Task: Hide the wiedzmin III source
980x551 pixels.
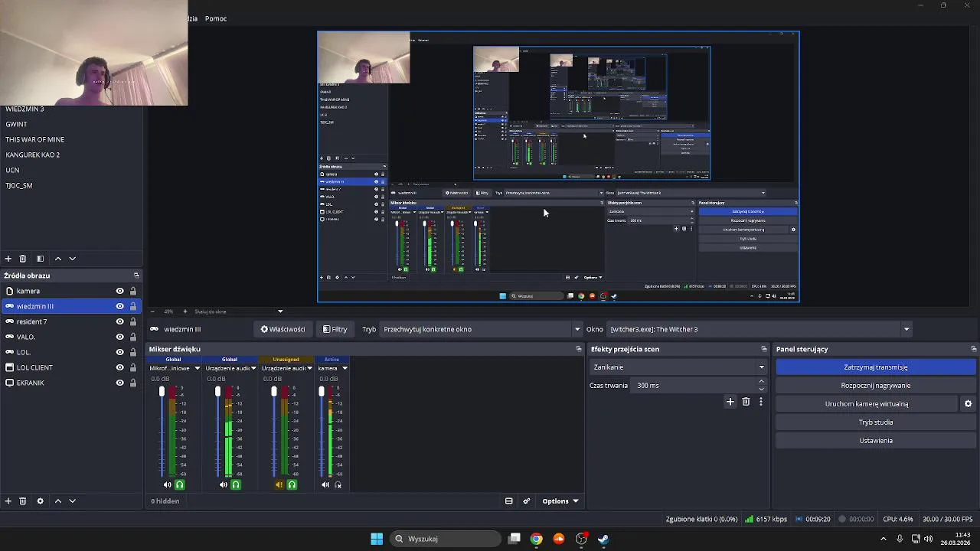Action: (119, 306)
